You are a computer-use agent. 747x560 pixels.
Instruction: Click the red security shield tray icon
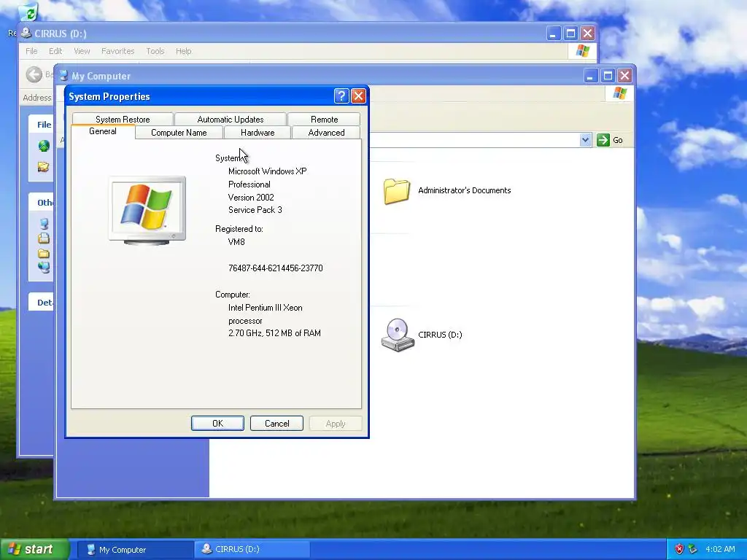[x=679, y=549]
